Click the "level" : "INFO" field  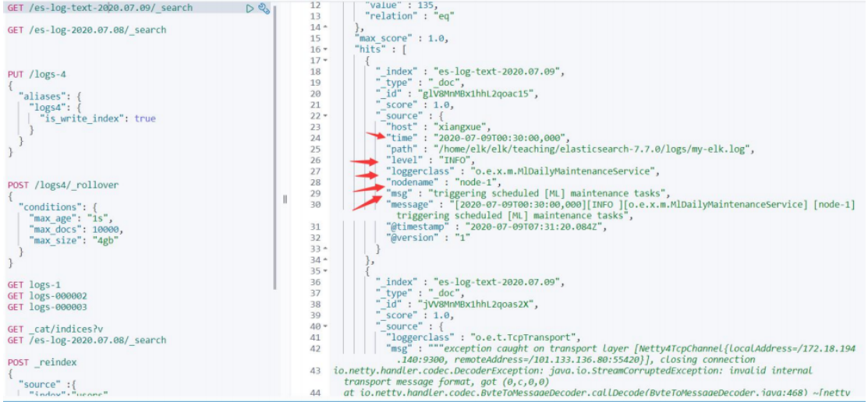click(430, 160)
